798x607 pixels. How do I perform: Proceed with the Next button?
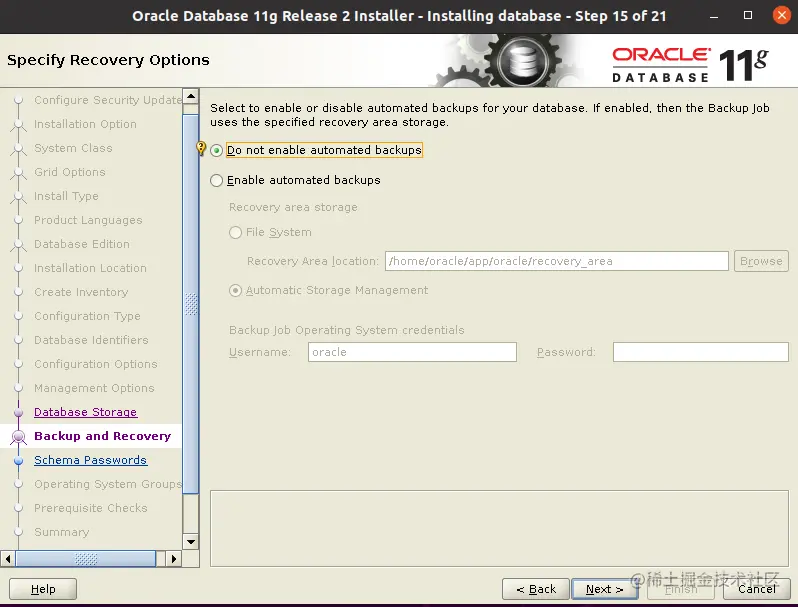pyautogui.click(x=605, y=589)
